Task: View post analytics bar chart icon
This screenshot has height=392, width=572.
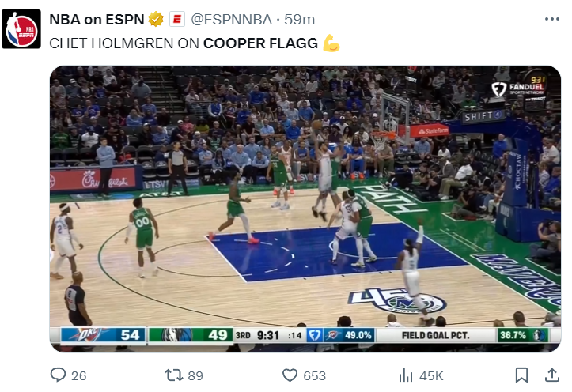Action: (x=407, y=375)
